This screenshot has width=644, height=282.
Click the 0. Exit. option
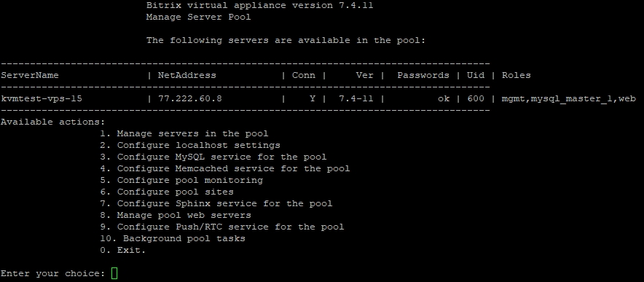[123, 250]
